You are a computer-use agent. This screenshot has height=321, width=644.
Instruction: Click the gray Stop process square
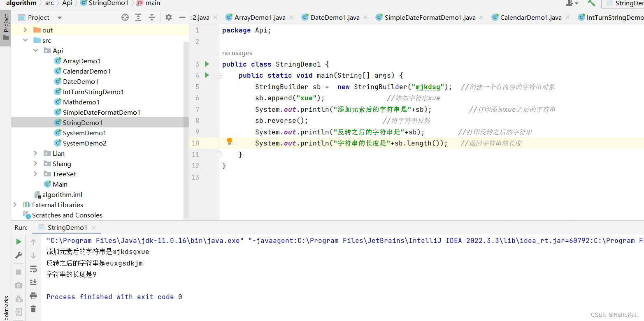point(19,272)
